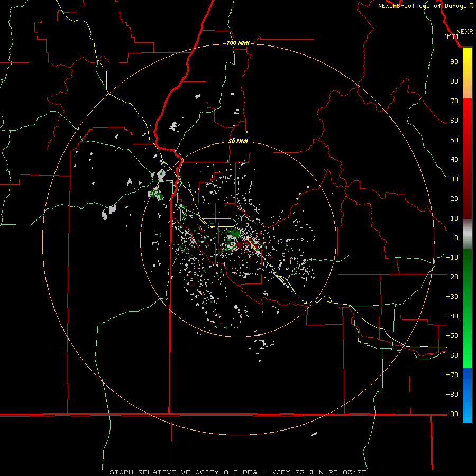Click the 23 JUN 25 date stamp
Screen dimensions: 476x476
(x=317, y=472)
